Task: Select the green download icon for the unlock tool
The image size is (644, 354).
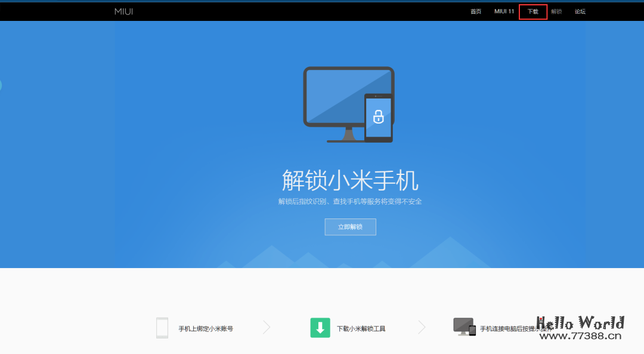Action: (320, 327)
